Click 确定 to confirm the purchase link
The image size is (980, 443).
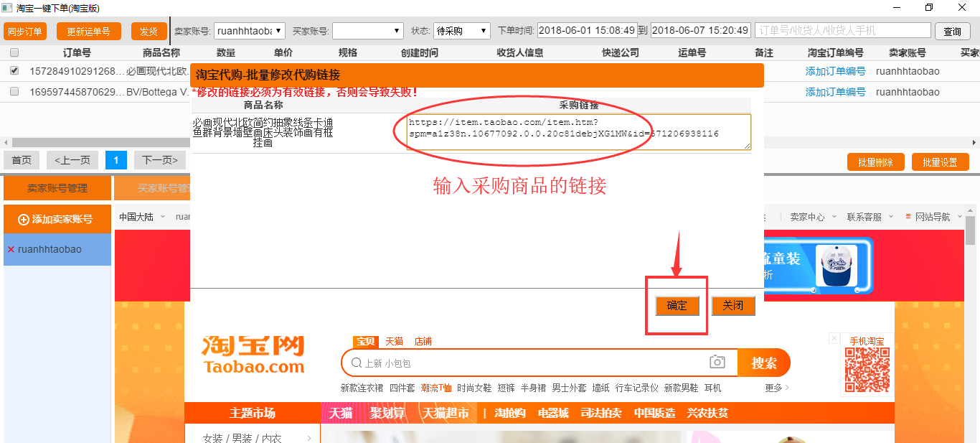click(x=677, y=306)
